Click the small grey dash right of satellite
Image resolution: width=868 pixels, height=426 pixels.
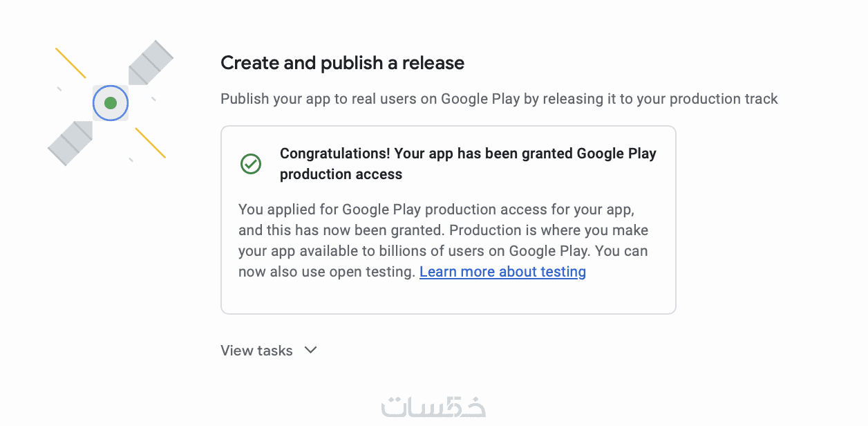[153, 99]
